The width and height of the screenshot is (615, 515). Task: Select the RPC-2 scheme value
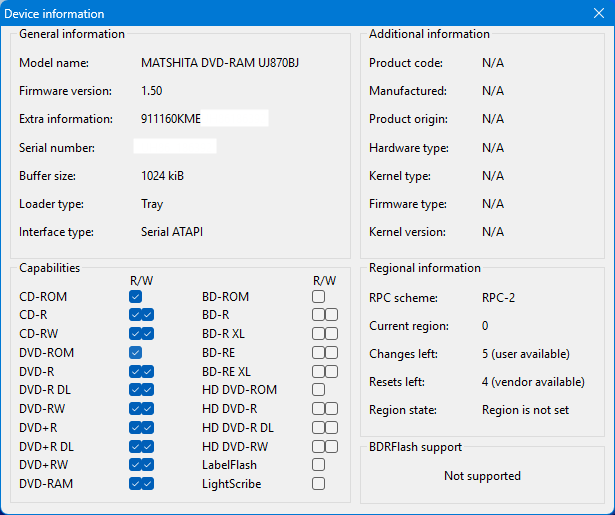click(499, 298)
